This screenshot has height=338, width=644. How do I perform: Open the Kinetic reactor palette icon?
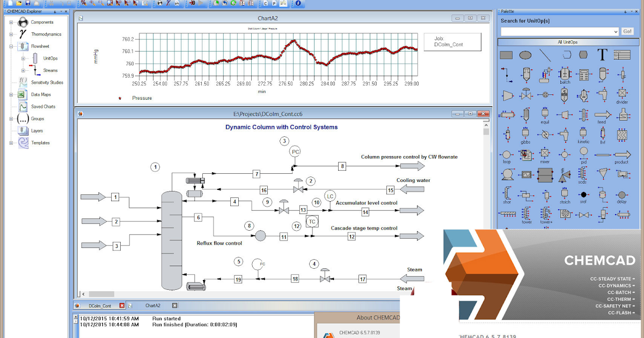(583, 131)
